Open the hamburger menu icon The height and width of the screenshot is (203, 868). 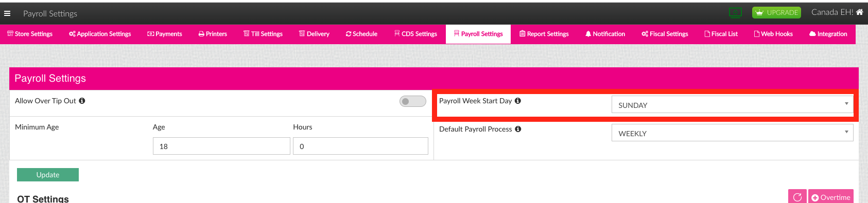[x=7, y=13]
